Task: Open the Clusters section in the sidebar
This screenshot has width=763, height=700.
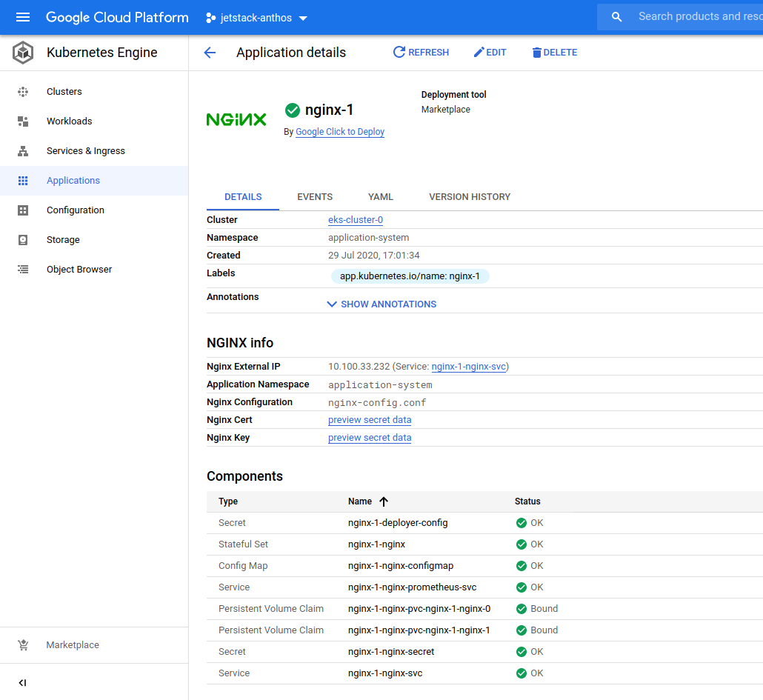Action: tap(64, 91)
